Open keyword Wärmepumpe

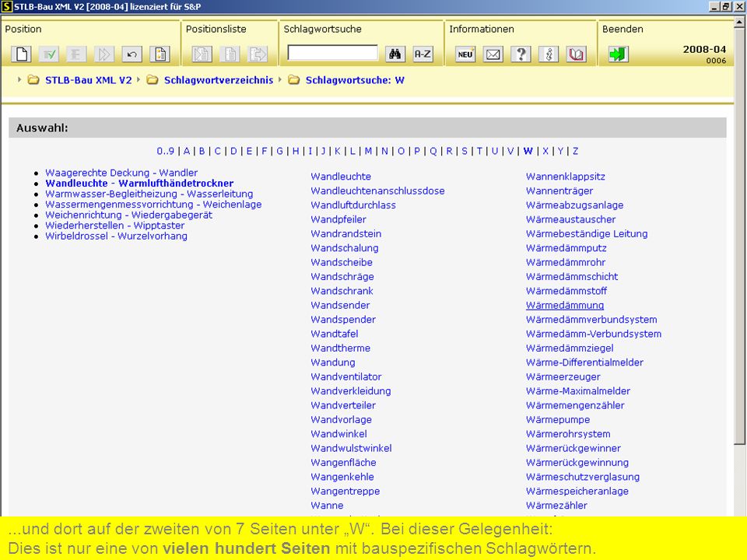tap(558, 419)
